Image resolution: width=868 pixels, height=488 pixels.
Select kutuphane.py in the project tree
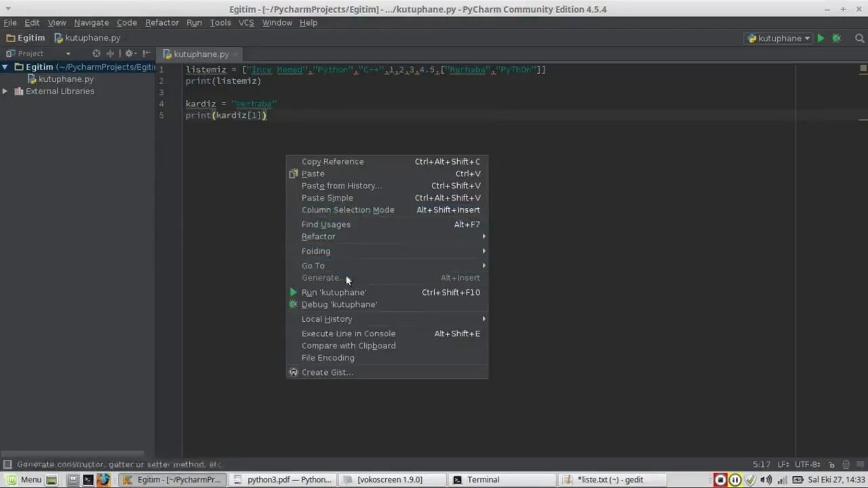tap(66, 79)
